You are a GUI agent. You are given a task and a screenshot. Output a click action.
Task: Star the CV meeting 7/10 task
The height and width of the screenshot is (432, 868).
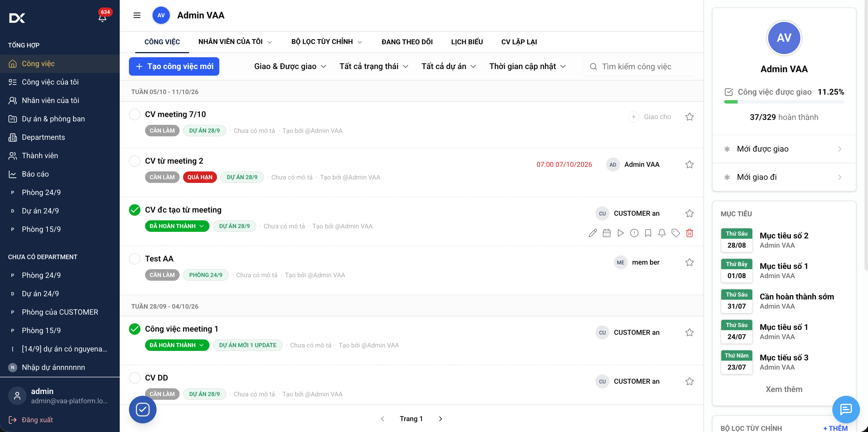(x=689, y=117)
